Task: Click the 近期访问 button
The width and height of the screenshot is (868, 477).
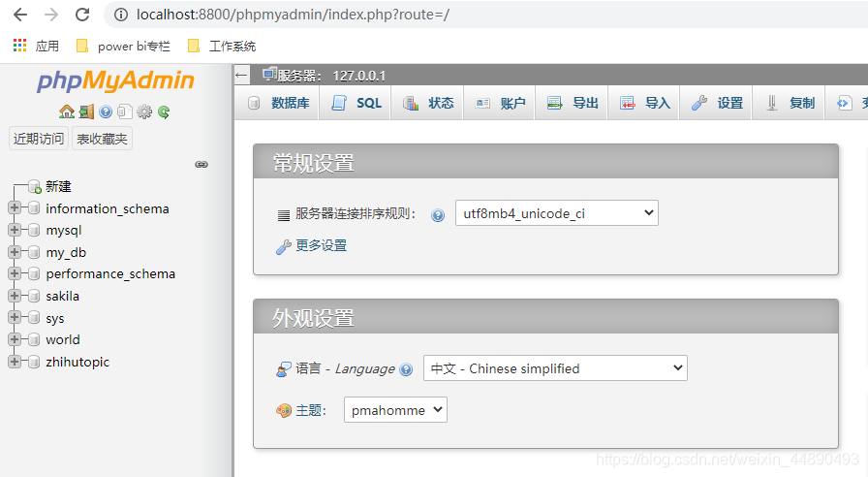Action: click(x=38, y=139)
